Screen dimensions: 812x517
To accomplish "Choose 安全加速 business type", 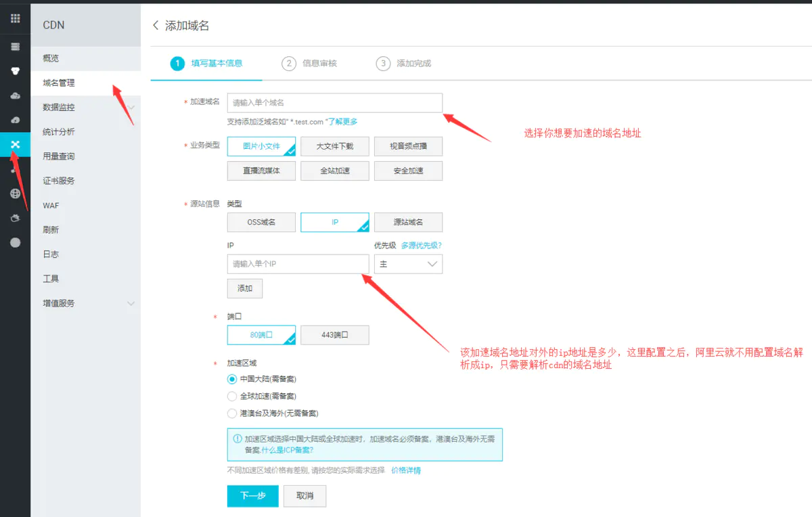I will pos(408,171).
